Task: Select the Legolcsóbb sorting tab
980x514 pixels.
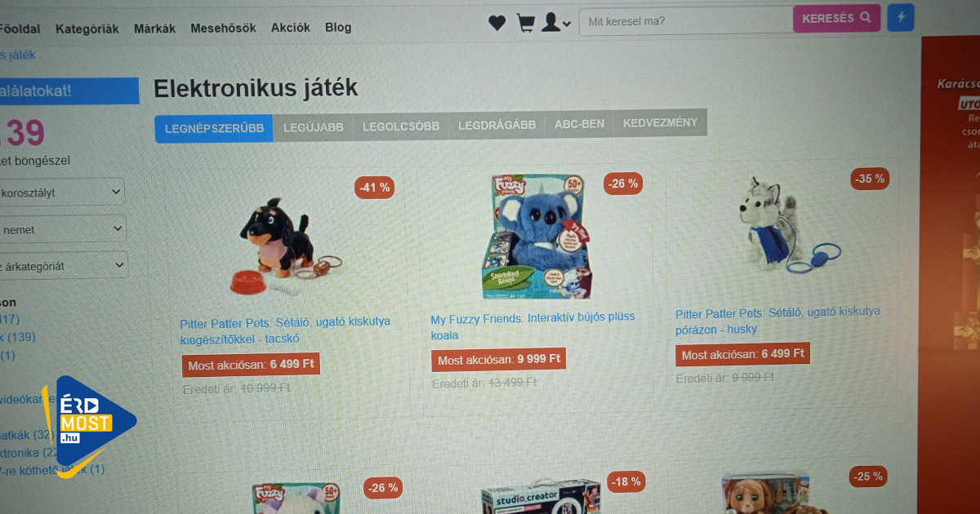Action: click(401, 126)
